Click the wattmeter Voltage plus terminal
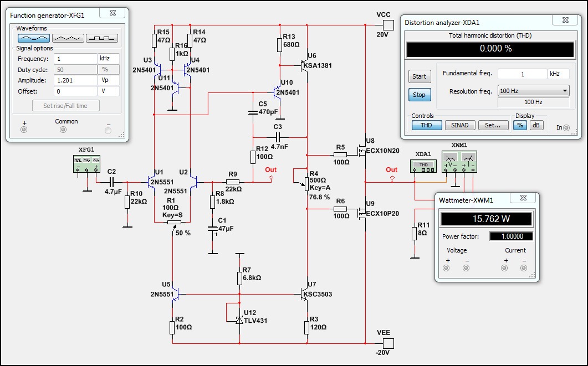The height and width of the screenshot is (366, 588). click(x=446, y=268)
